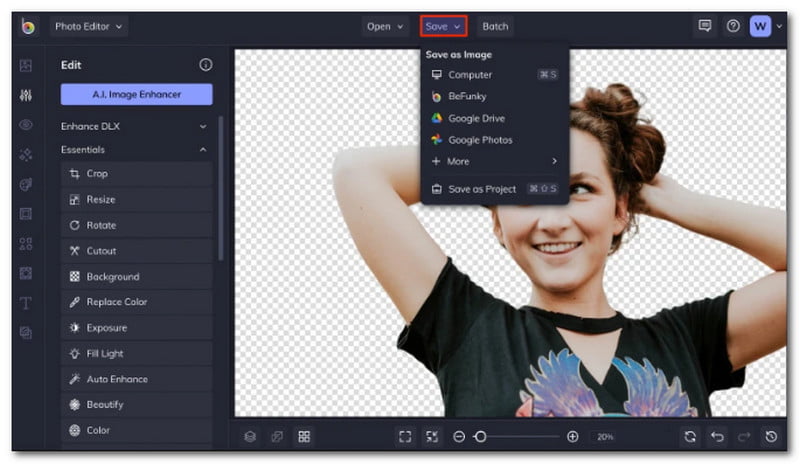This screenshot has height=464, width=800.
Task: Click the undo arrow icon
Action: (x=717, y=437)
